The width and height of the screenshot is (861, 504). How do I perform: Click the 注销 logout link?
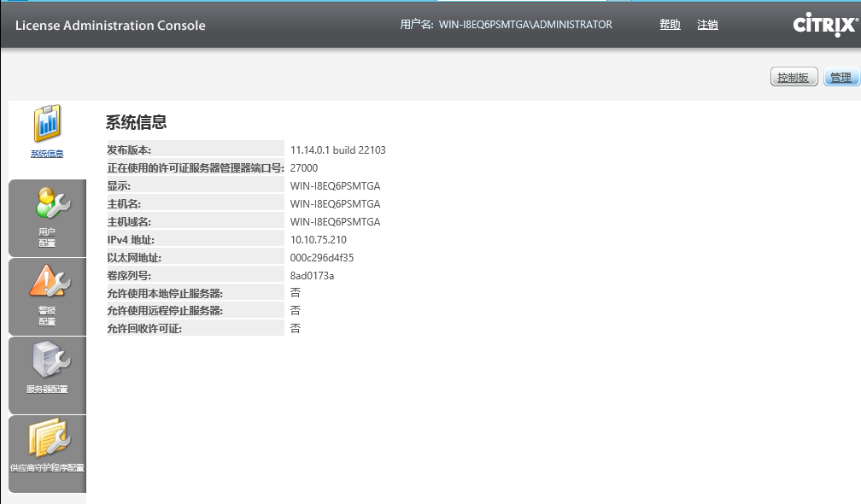tap(707, 25)
